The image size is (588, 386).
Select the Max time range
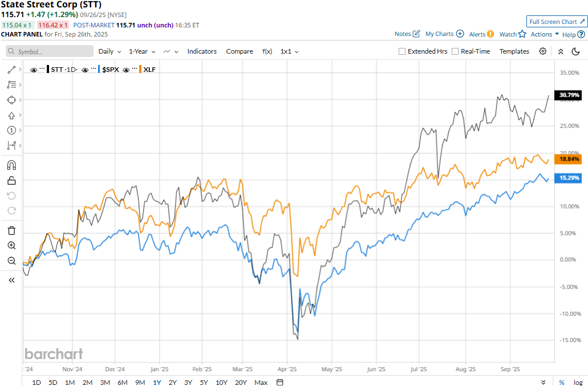click(x=261, y=382)
